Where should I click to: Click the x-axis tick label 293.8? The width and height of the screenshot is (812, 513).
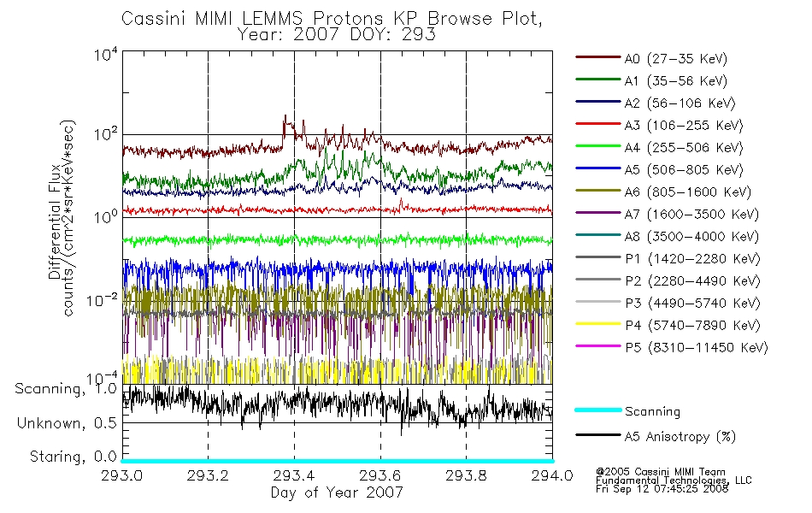click(x=466, y=475)
